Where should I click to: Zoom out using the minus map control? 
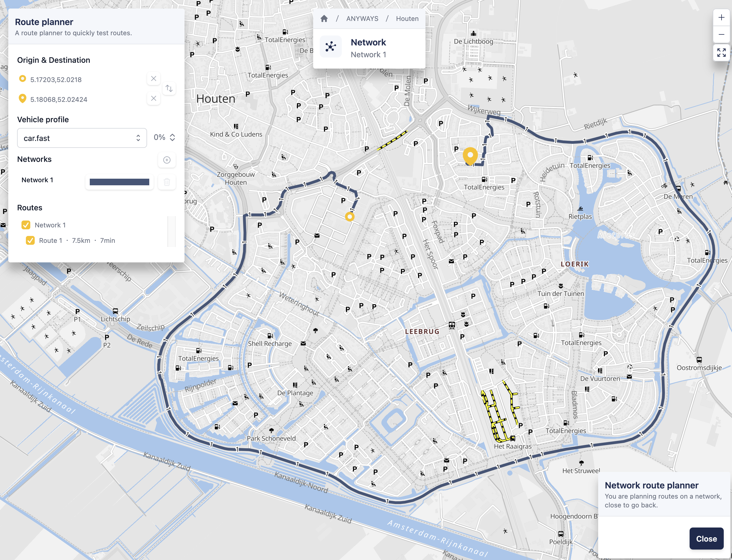tap(722, 34)
